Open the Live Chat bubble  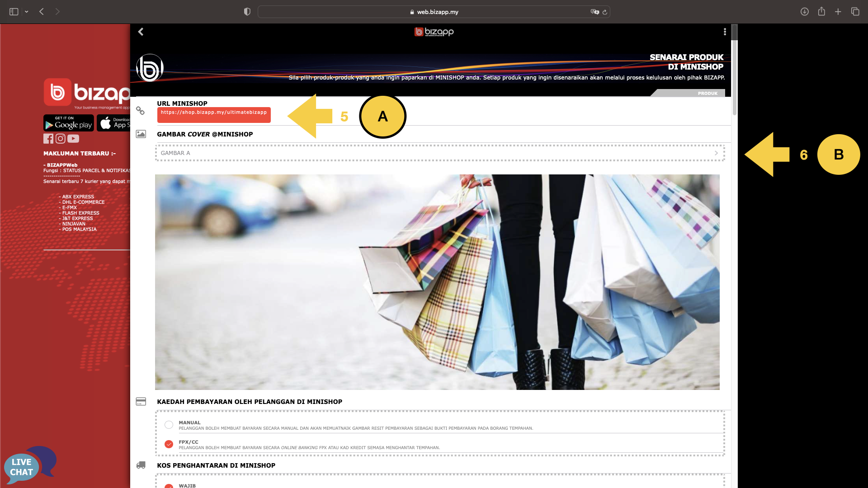click(x=30, y=465)
